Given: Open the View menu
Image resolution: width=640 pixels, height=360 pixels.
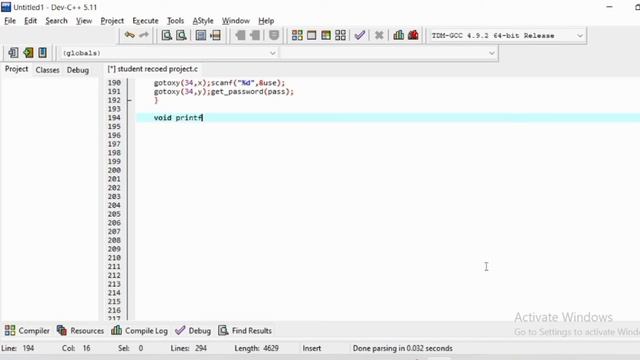Looking at the screenshot, I should pyautogui.click(x=84, y=21).
